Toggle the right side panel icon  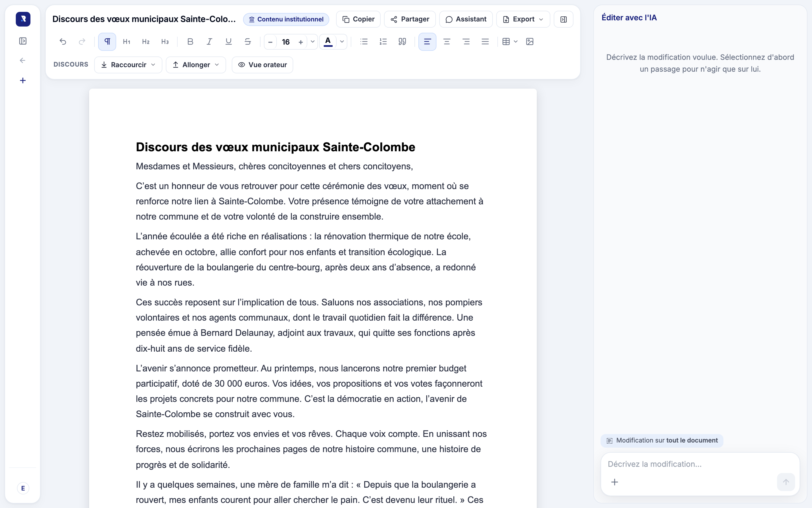pyautogui.click(x=564, y=19)
